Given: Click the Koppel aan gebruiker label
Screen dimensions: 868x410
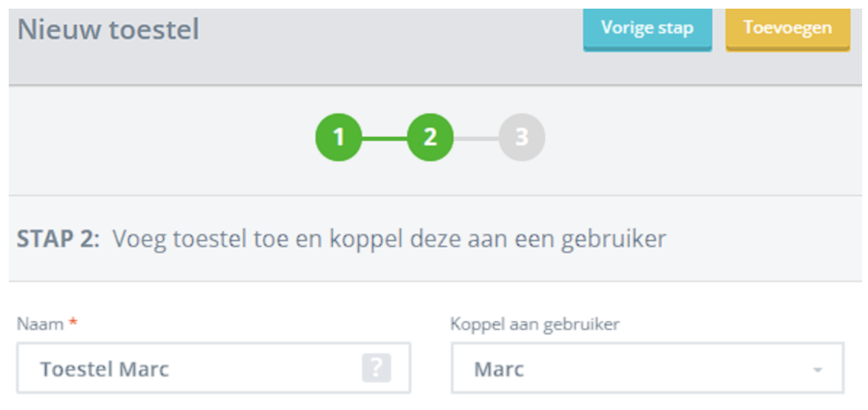Looking at the screenshot, I should [534, 324].
